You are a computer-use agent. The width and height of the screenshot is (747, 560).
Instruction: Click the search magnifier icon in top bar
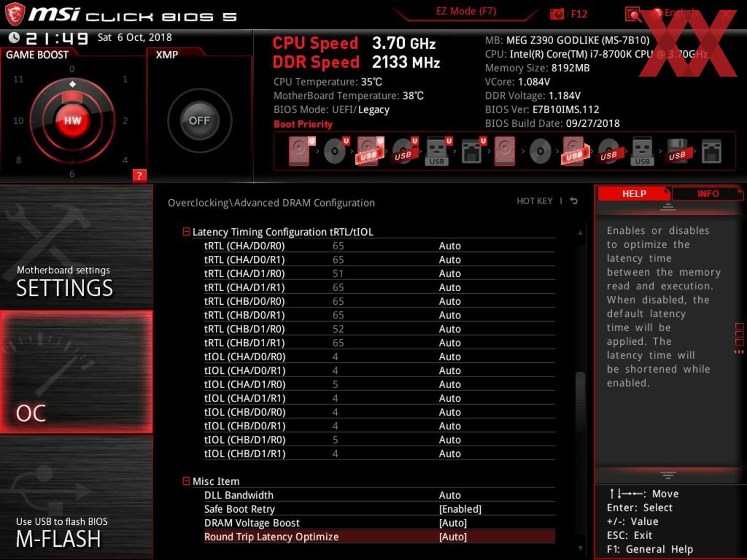[633, 14]
